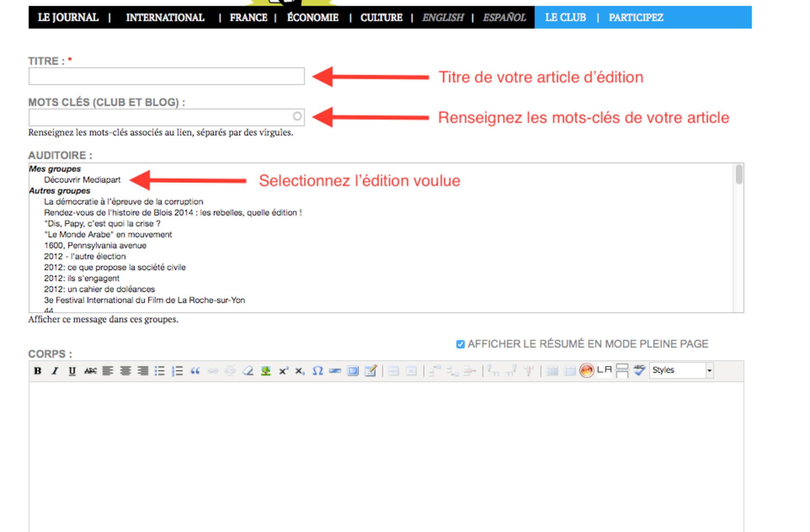The height and width of the screenshot is (532, 810).
Task: Toggle bold formatting in editor toolbar
Action: click(38, 371)
